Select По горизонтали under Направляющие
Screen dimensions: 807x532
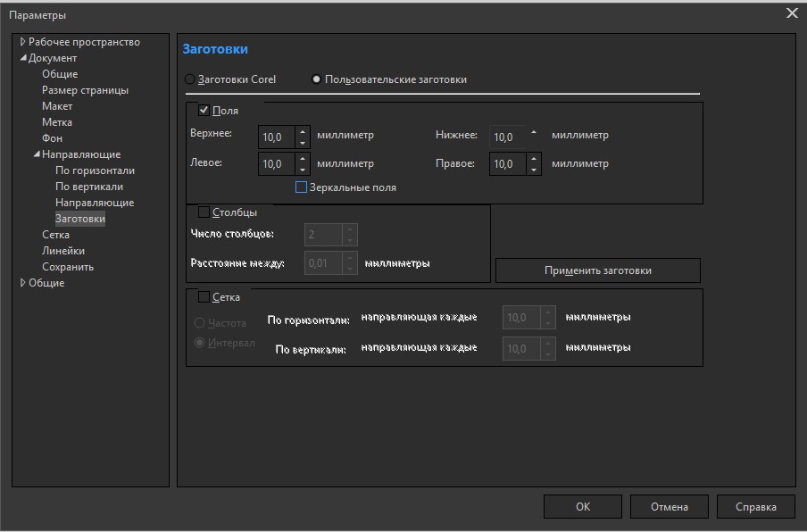point(95,170)
